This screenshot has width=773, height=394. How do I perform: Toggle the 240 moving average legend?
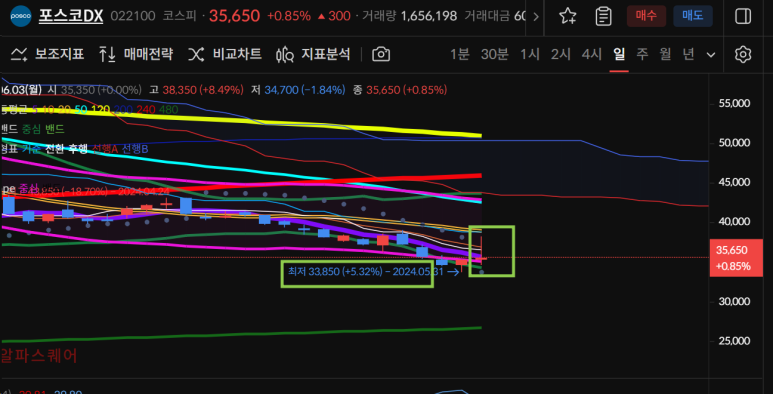click(146, 109)
